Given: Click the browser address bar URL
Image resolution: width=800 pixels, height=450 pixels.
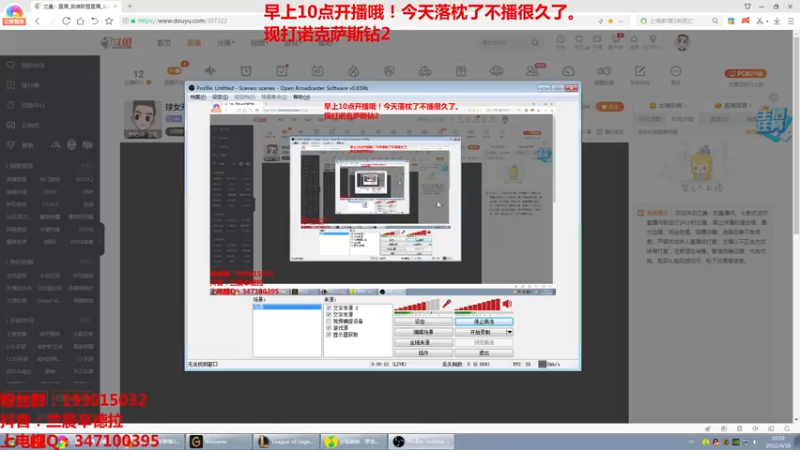Looking at the screenshot, I should tap(182, 21).
